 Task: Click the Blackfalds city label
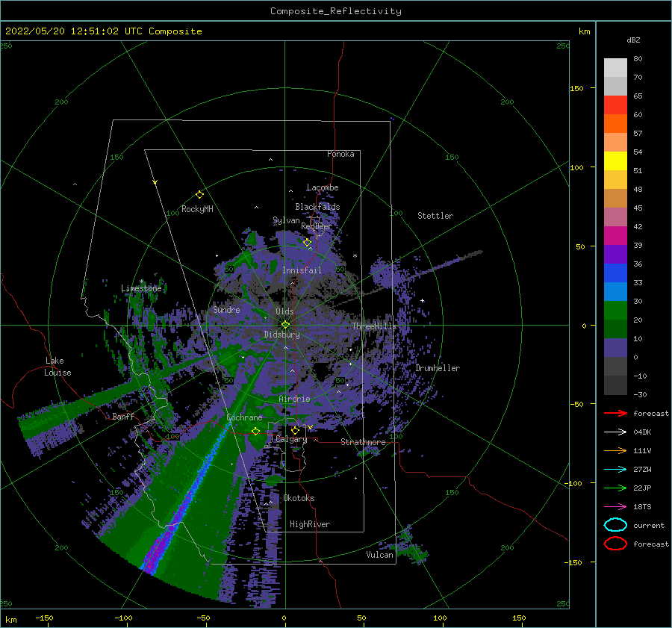coord(317,207)
